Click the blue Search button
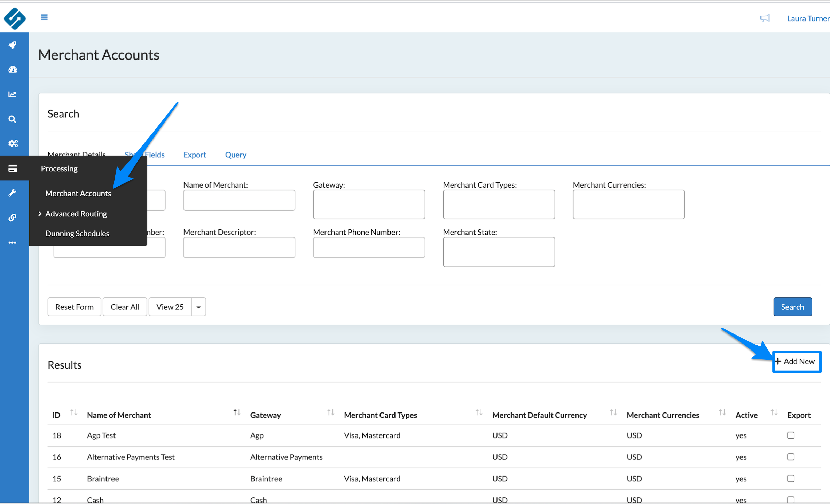 click(x=792, y=307)
